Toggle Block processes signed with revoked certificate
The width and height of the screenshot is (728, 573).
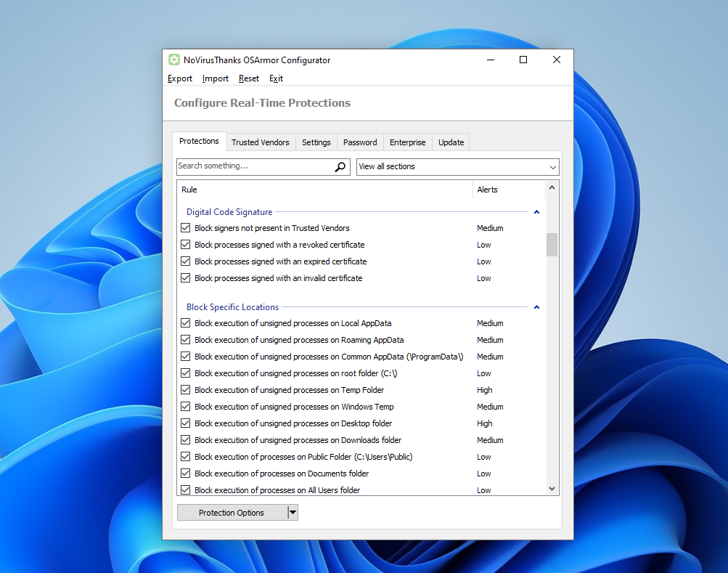[x=185, y=245]
